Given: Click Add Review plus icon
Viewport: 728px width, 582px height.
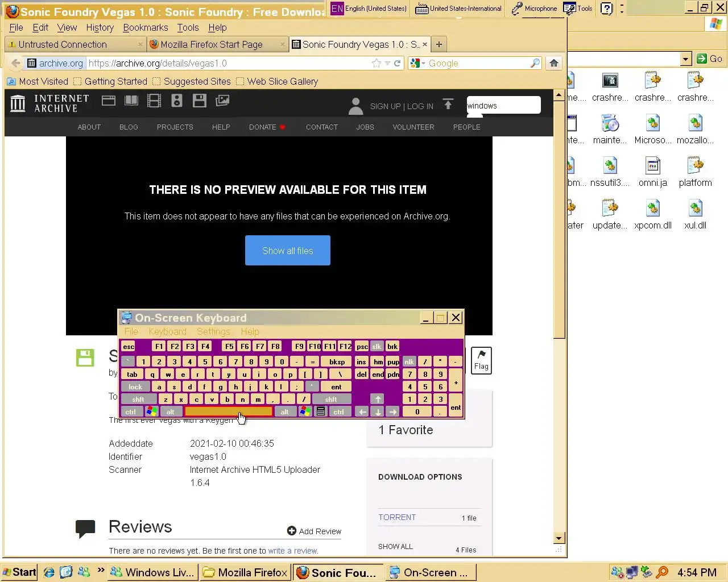Looking at the screenshot, I should click(292, 531).
